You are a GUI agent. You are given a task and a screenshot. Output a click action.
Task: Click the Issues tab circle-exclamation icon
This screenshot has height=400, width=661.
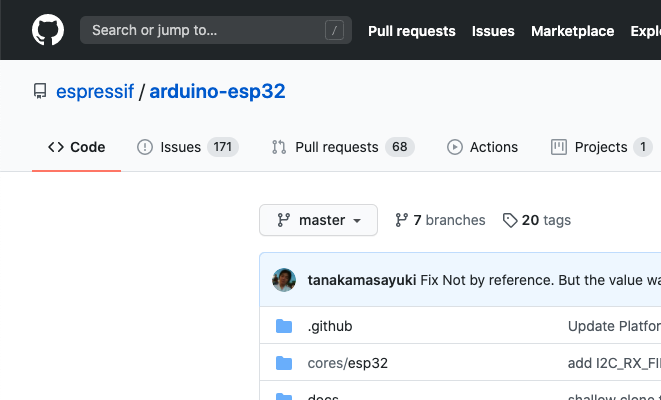coord(145,147)
